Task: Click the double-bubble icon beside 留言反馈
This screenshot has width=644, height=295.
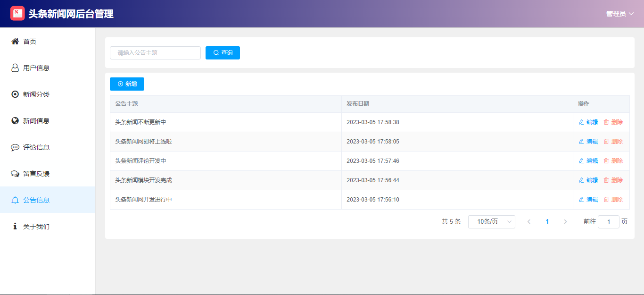Action: point(15,174)
